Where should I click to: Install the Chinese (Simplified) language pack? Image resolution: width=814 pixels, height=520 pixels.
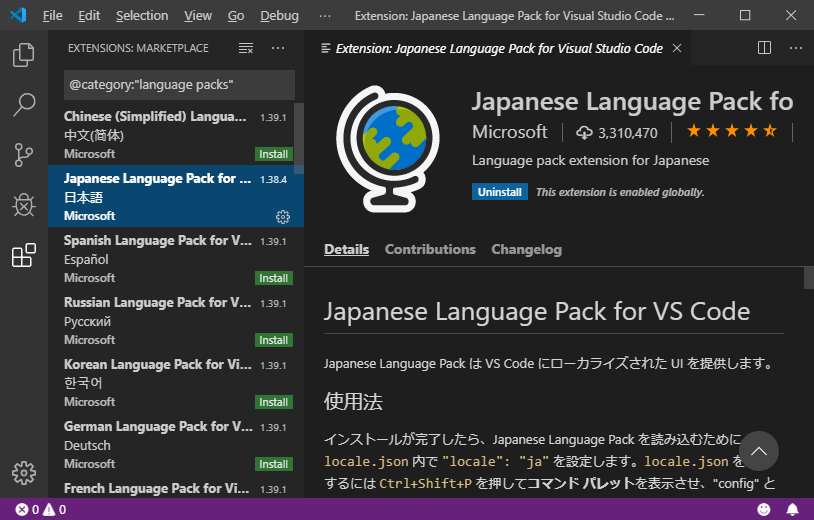click(274, 154)
